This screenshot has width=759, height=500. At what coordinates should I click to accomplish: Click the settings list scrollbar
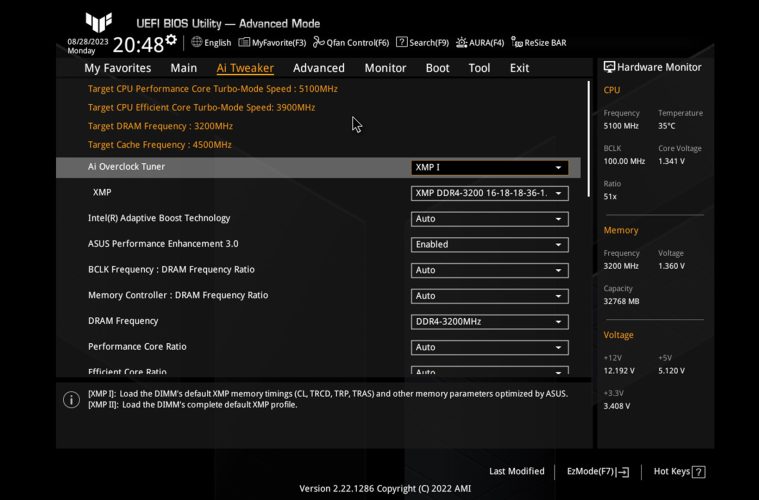[x=589, y=138]
